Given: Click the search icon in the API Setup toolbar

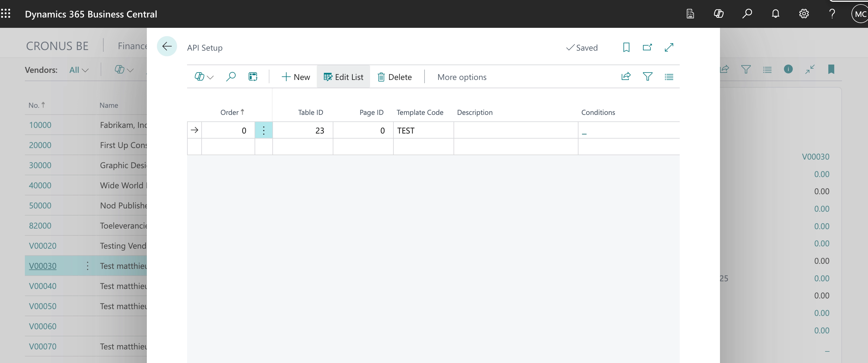Looking at the screenshot, I should point(231,77).
